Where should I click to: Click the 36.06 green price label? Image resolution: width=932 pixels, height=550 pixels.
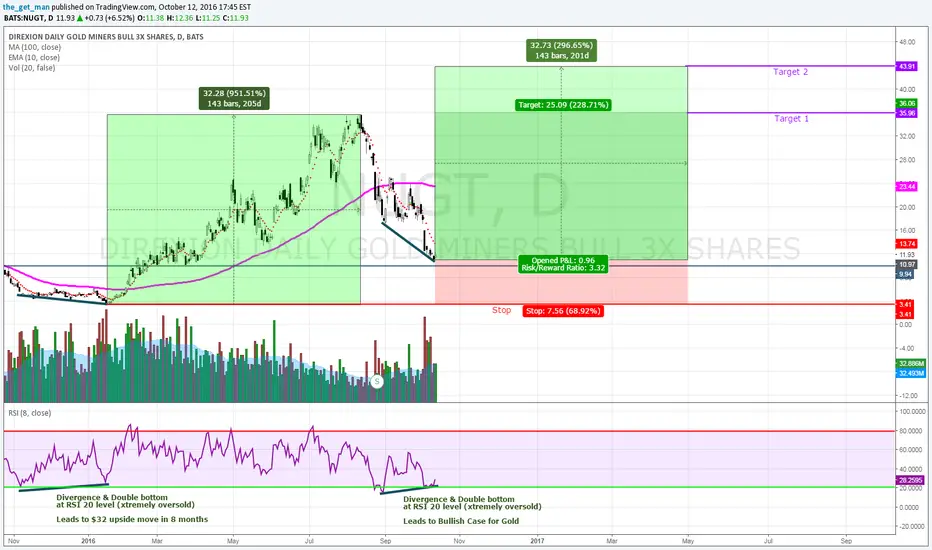point(907,103)
